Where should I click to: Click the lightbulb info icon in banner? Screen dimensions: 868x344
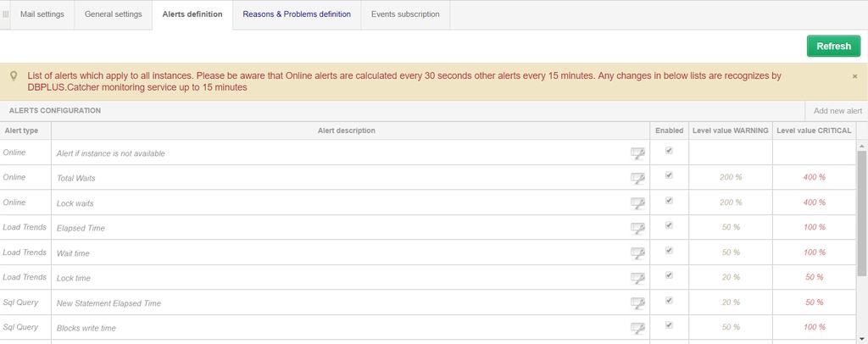[x=14, y=77]
